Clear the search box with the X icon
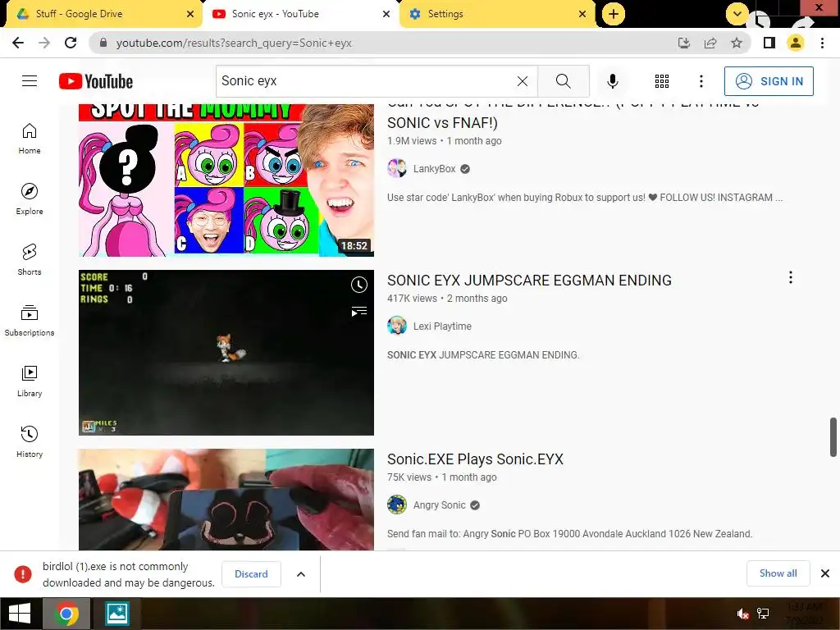The width and height of the screenshot is (840, 630). 523,81
